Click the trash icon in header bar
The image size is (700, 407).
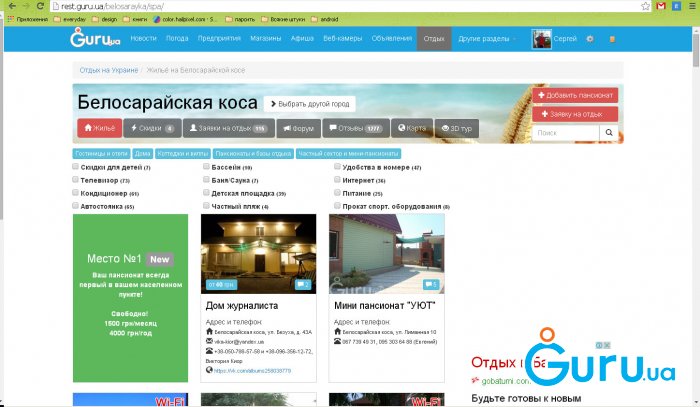(x=612, y=39)
